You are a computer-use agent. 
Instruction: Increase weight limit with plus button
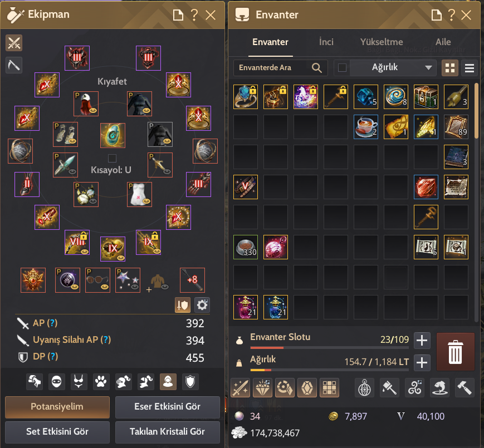pos(422,363)
